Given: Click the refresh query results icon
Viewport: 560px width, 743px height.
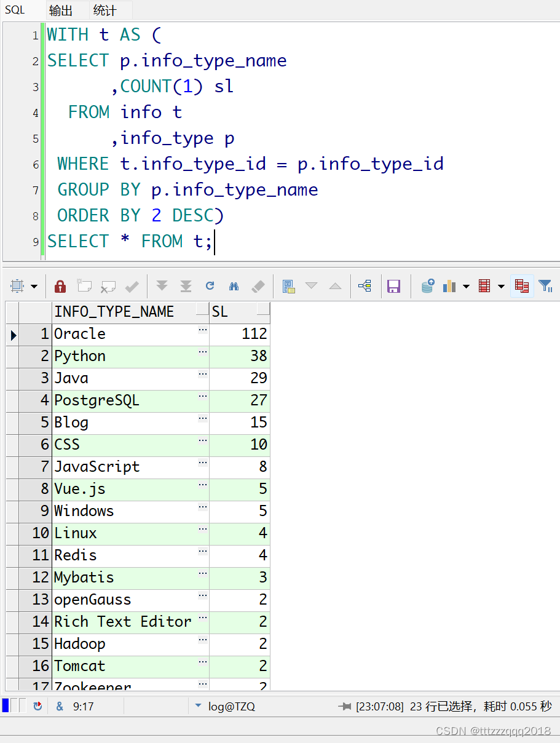Looking at the screenshot, I should 210,286.
